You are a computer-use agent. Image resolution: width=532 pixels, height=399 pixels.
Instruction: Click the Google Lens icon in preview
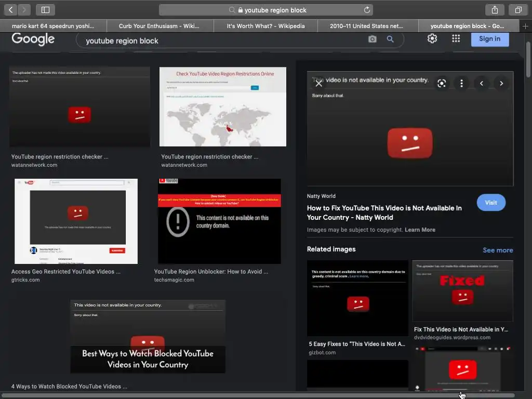coord(442,83)
